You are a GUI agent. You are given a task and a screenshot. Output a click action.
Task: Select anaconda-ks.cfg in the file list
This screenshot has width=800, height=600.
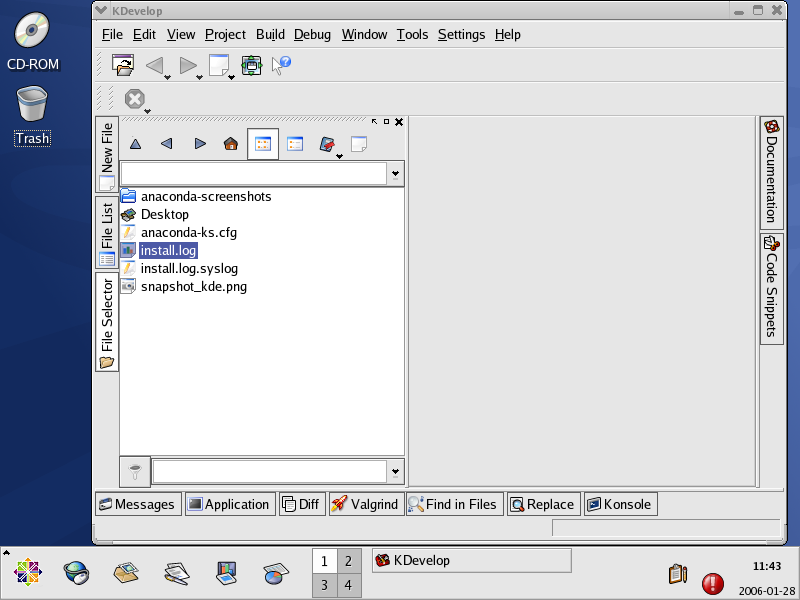(x=188, y=232)
